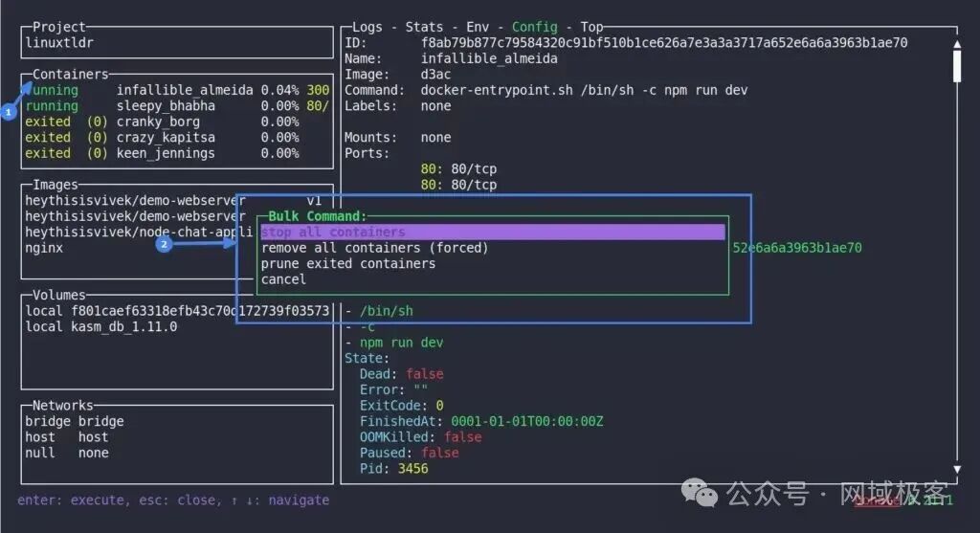Open the Top tab
Image resolution: width=980 pixels, height=533 pixels.
[591, 27]
